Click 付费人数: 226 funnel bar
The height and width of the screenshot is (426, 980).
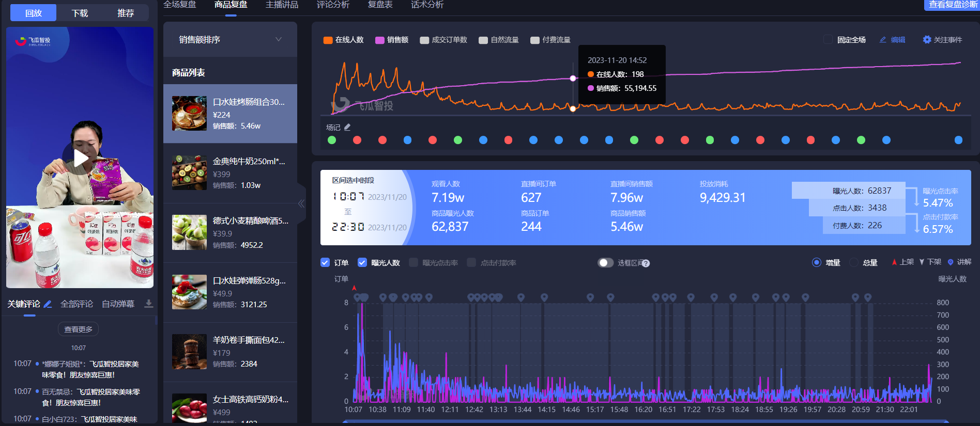coord(864,225)
